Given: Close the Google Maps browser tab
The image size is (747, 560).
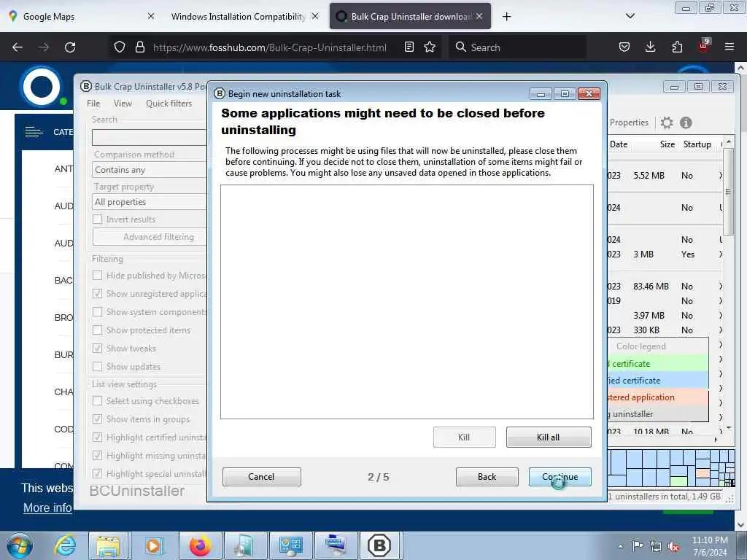Looking at the screenshot, I should pos(151,16).
